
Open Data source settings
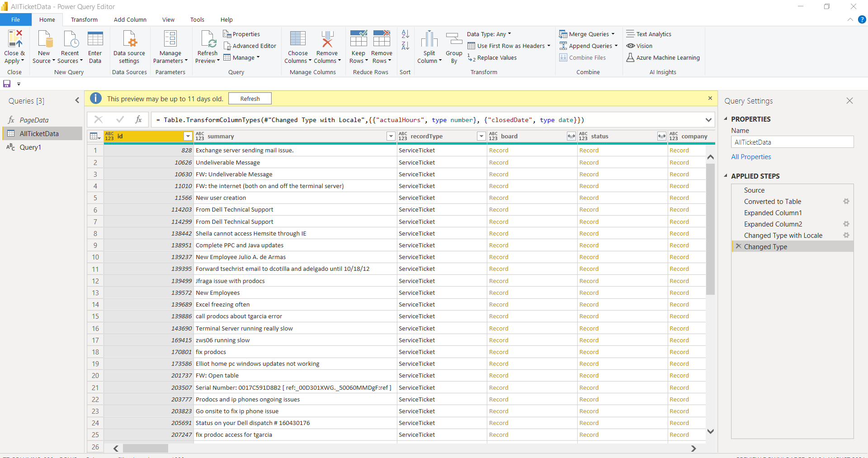click(129, 47)
